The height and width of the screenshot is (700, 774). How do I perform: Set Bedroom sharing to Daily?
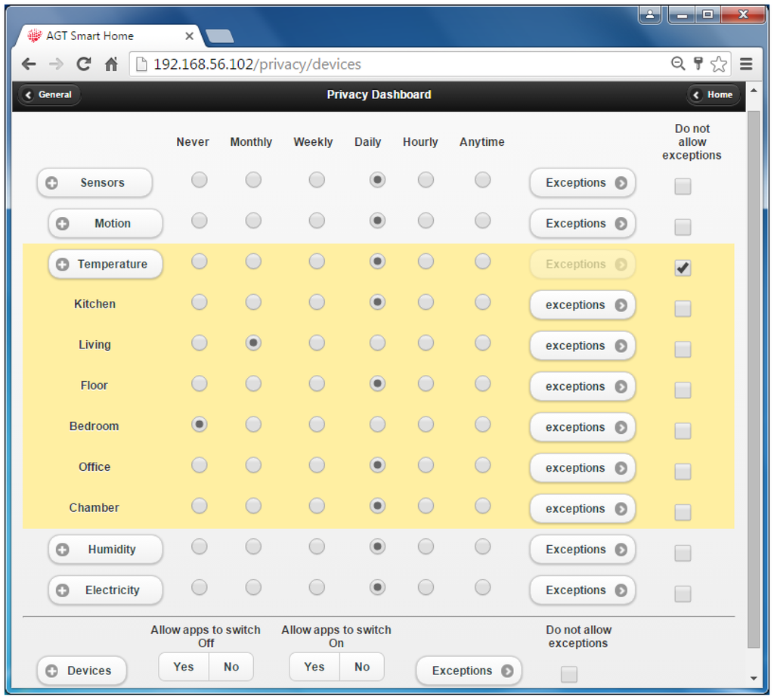(x=378, y=424)
